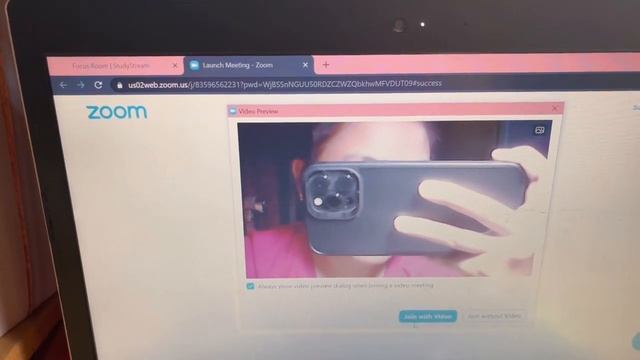This screenshot has width=640, height=360.
Task: Go forward in browser history
Action: [81, 85]
